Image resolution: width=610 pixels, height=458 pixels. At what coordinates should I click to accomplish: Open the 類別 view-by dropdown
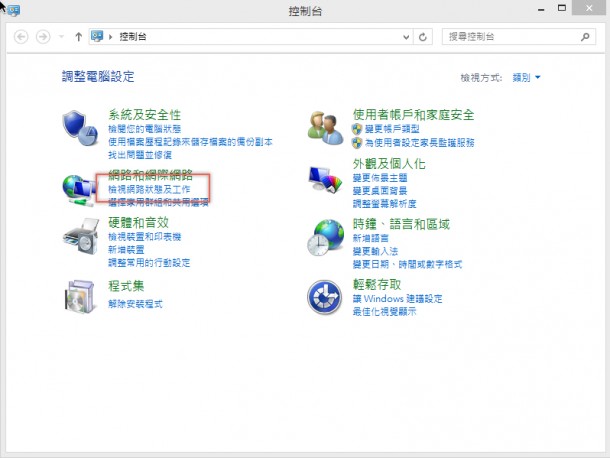(x=526, y=77)
